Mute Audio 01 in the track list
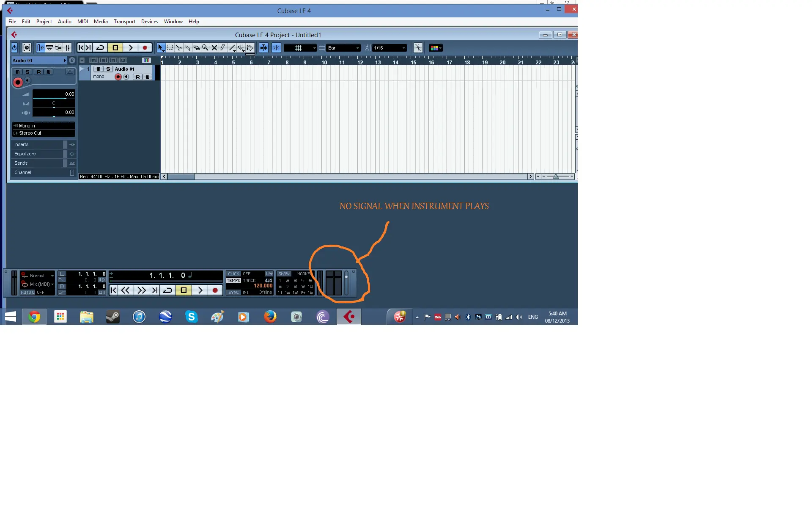Image resolution: width=812 pixels, height=508 pixels. click(x=99, y=69)
